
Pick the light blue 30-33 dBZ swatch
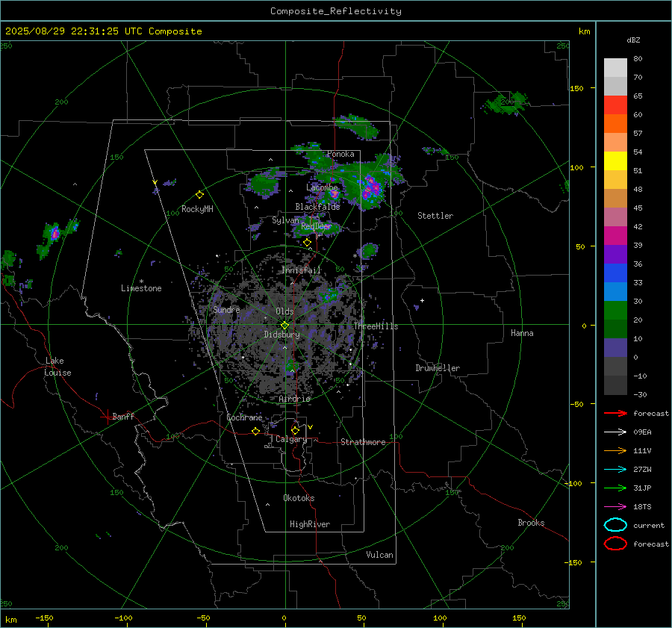[615, 292]
